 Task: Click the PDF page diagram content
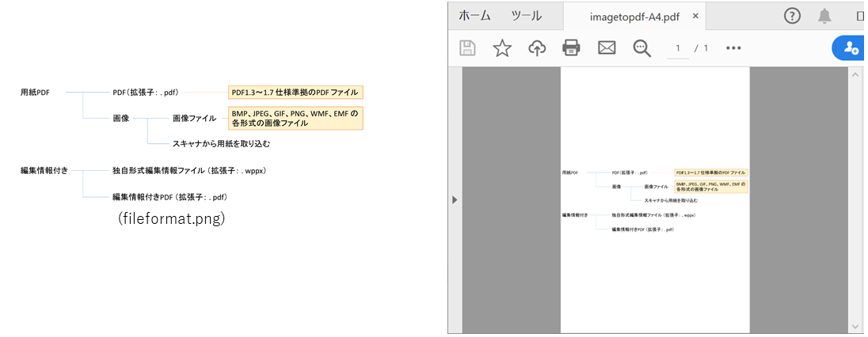[x=654, y=200]
